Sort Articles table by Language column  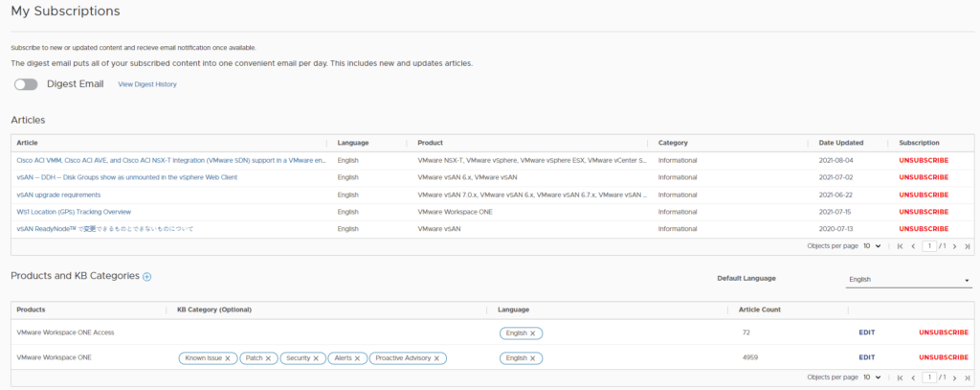(353, 143)
